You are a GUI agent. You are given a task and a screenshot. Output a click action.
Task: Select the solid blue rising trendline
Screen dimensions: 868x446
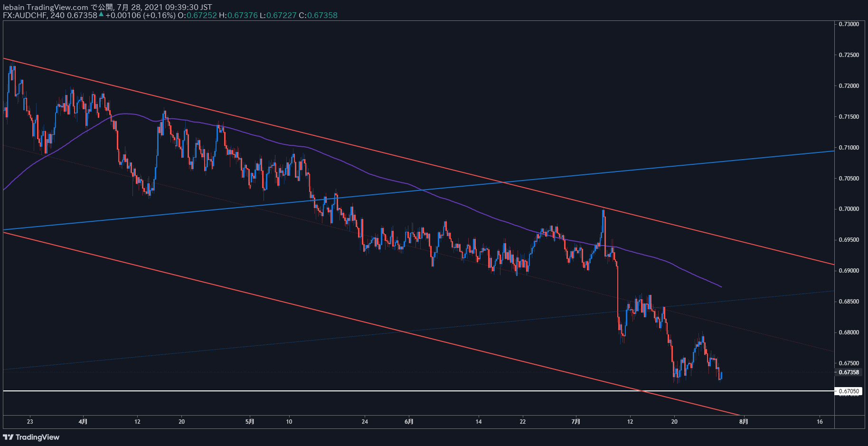tap(418, 190)
